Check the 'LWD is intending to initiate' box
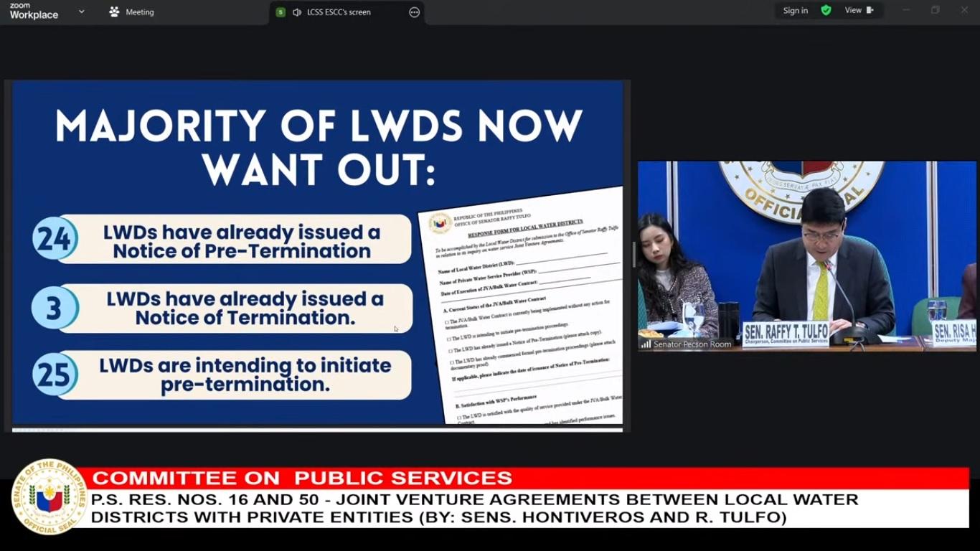Viewport: 980px width, 551px height. [449, 339]
